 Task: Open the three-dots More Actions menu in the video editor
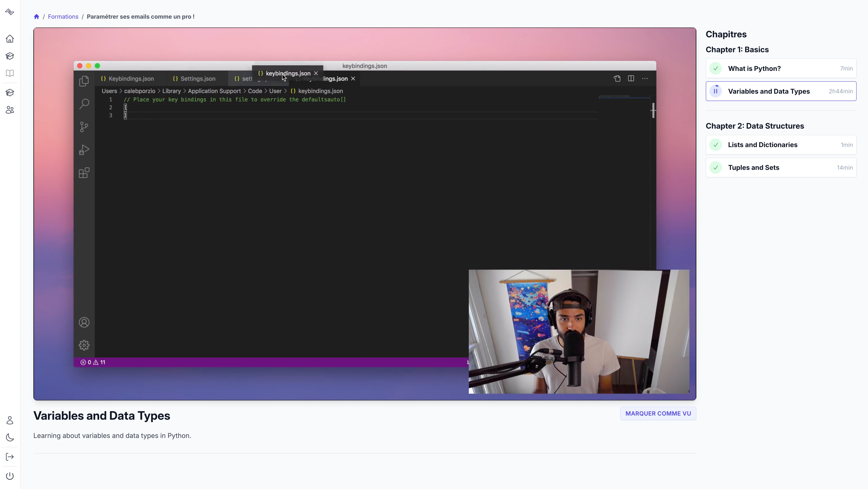point(645,78)
